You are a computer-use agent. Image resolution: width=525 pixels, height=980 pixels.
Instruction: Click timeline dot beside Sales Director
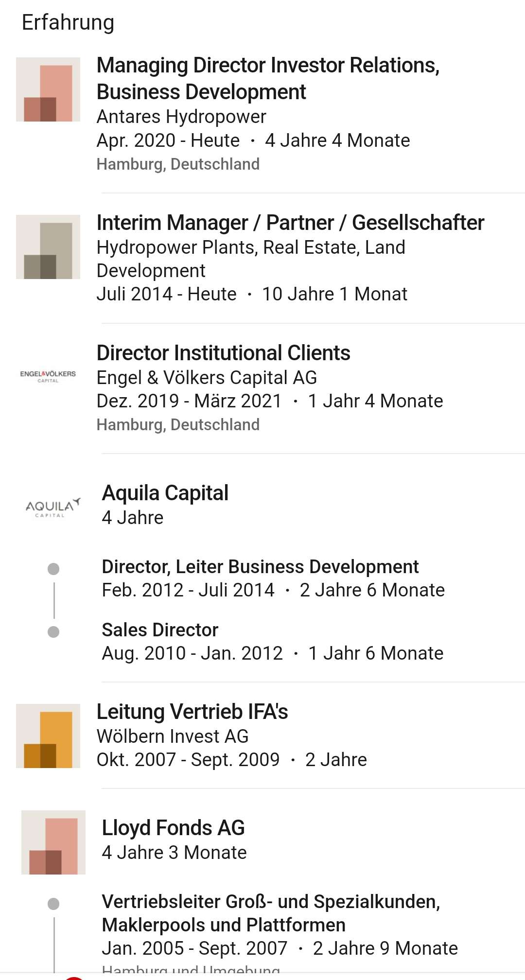coord(53,632)
